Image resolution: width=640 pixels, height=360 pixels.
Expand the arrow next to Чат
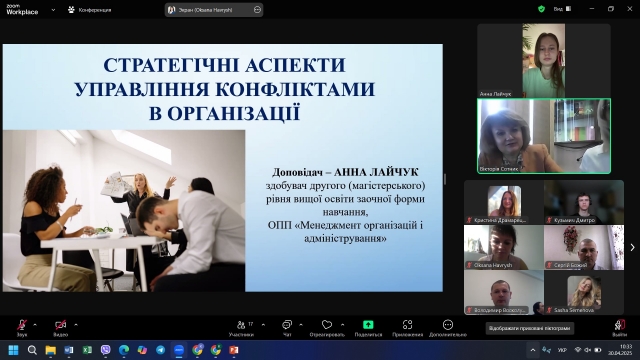(x=301, y=325)
